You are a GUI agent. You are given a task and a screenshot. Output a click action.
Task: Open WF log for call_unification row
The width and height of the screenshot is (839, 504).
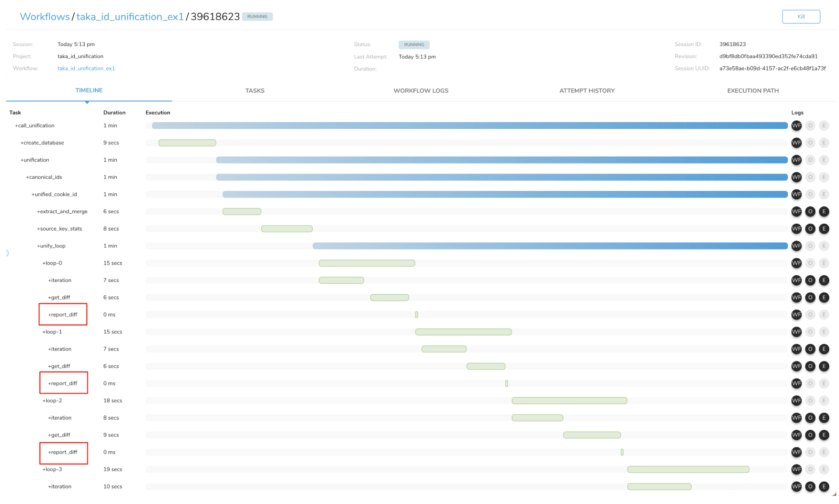[x=796, y=126]
